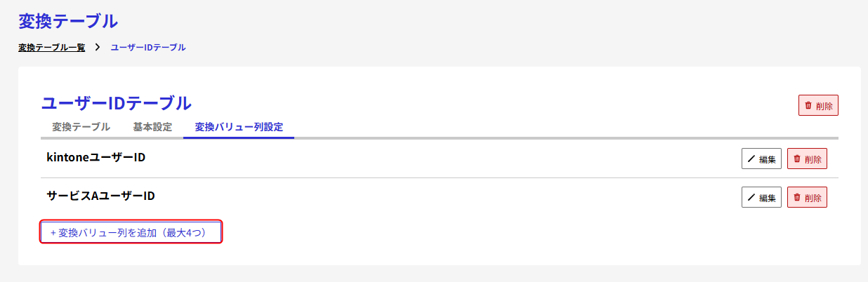The image size is (868, 282).
Task: Click the kintoneユーザーID column name
Action: [x=96, y=157]
